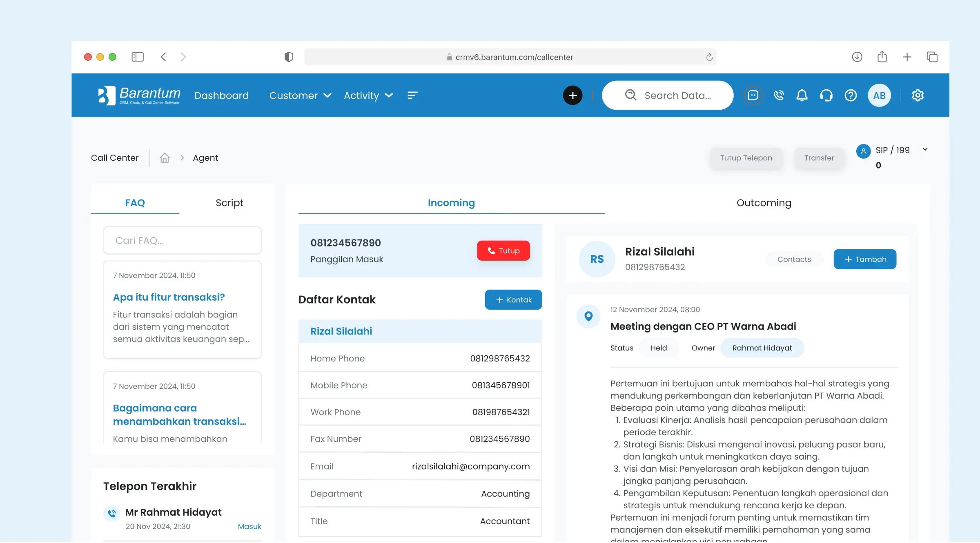Open the Outcoming tab
The height and width of the screenshot is (543, 980).
tap(764, 202)
